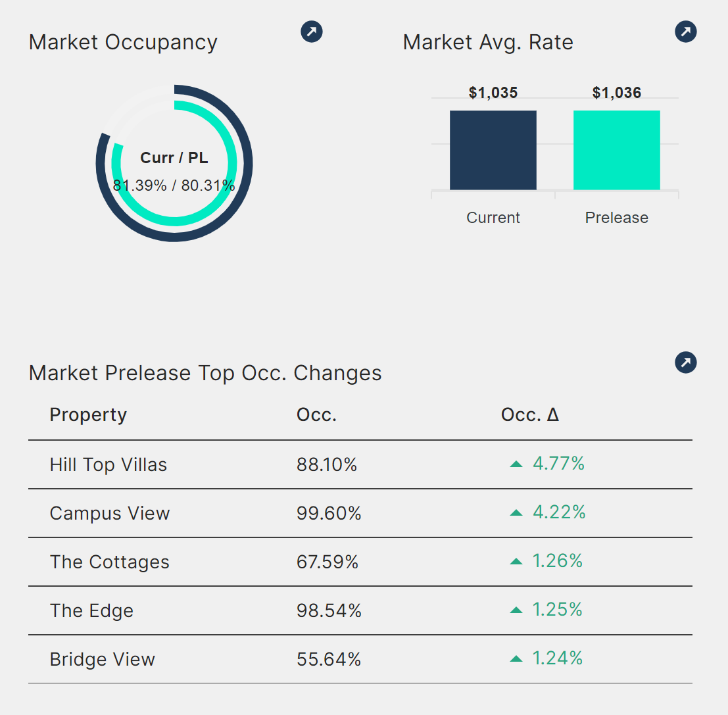Click green up arrow beside 4.22%

(x=516, y=513)
